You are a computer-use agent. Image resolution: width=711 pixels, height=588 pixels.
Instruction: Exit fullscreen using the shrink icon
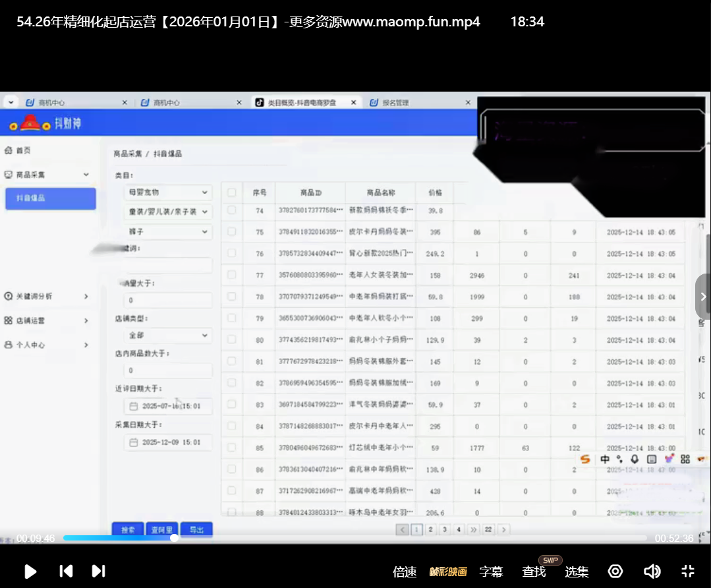pos(687,571)
